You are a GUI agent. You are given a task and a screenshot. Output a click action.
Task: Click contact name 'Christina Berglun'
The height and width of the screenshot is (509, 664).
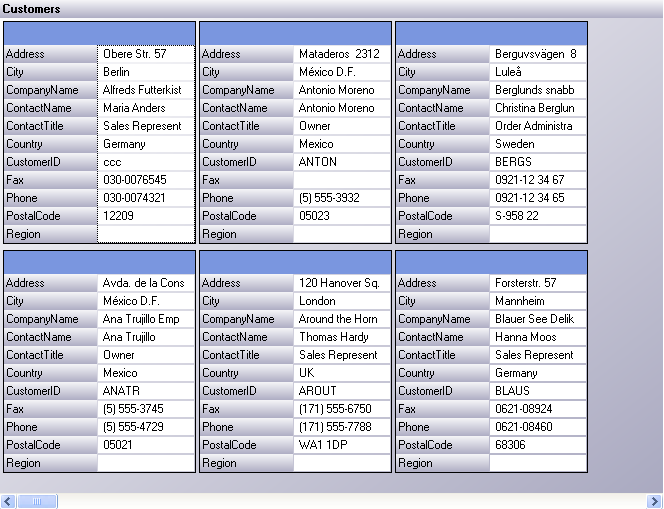pyautogui.click(x=538, y=108)
